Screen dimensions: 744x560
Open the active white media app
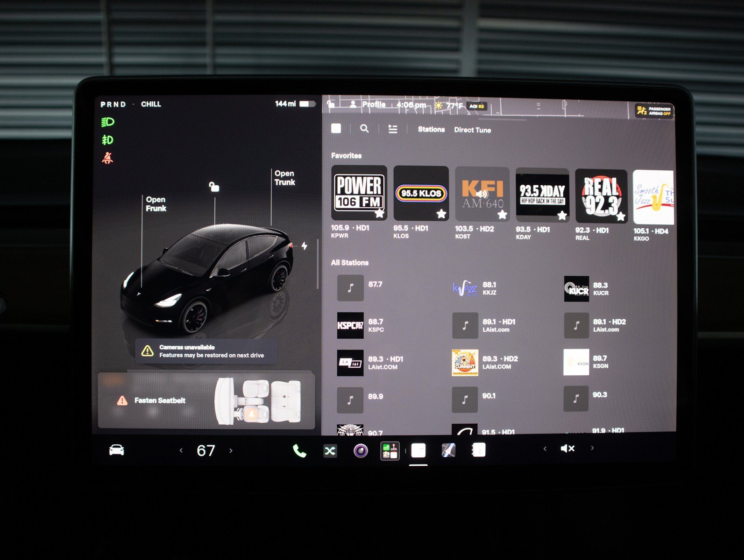[x=418, y=450]
